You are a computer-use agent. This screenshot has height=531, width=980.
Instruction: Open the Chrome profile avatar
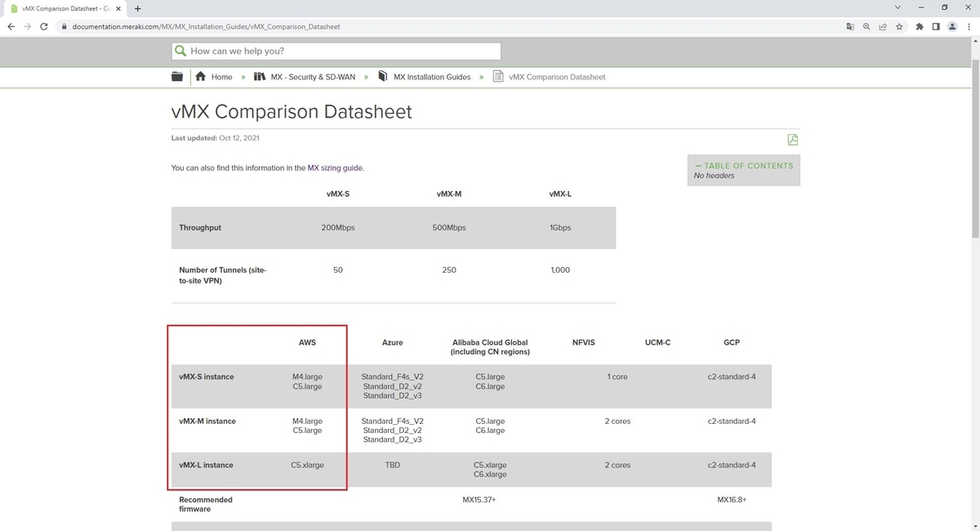click(951, 26)
